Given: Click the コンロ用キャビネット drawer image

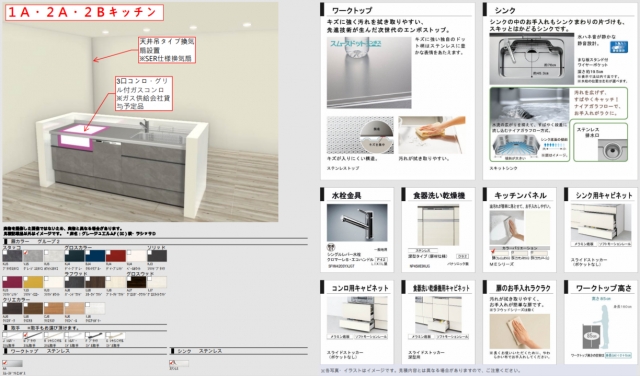Looking at the screenshot, I should click(357, 315).
